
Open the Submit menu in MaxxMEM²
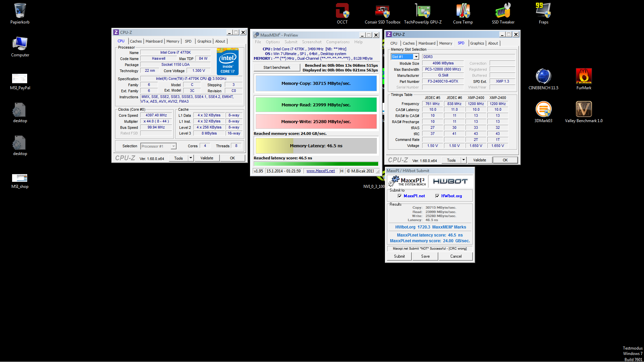291,42
